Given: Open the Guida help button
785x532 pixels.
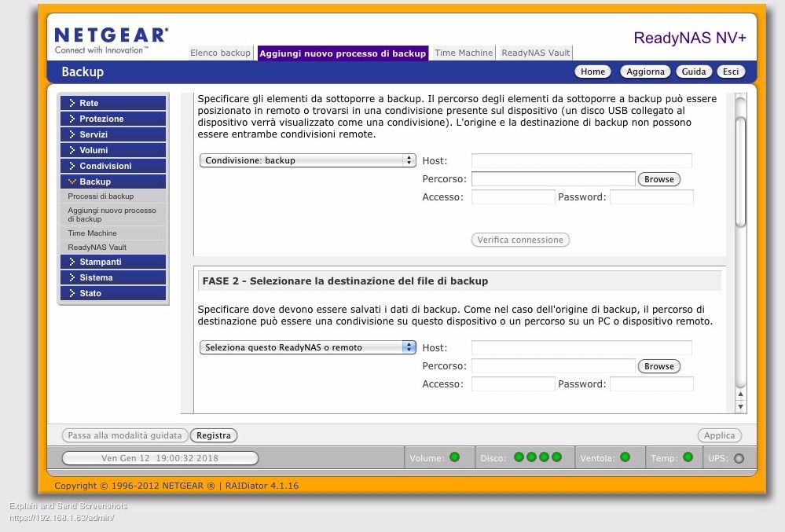Looking at the screenshot, I should 693,72.
